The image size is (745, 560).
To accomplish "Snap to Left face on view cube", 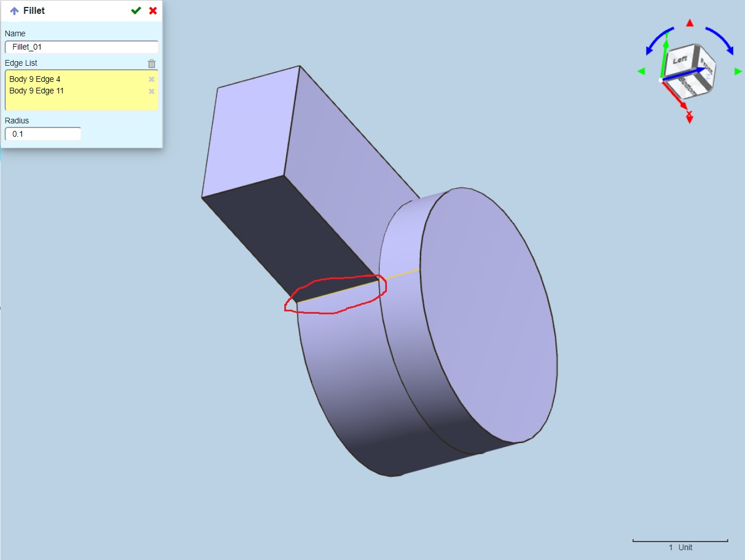I will [680, 61].
